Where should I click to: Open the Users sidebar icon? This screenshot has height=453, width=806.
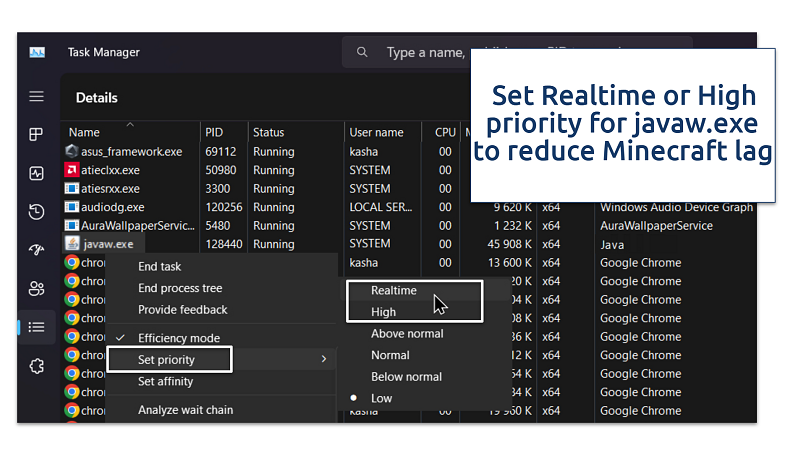click(37, 289)
